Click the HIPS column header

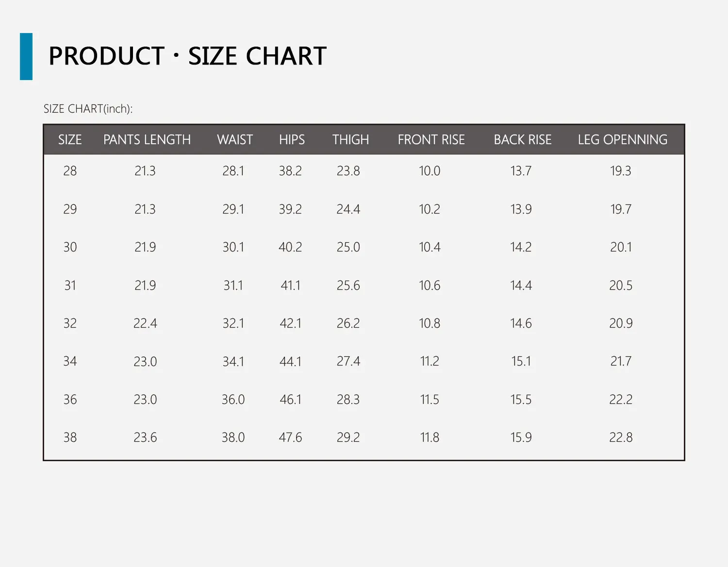pyautogui.click(x=292, y=140)
